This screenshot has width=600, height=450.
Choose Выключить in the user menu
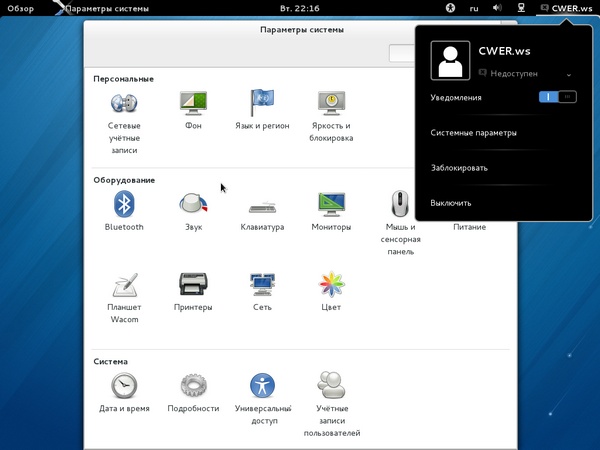tap(451, 203)
